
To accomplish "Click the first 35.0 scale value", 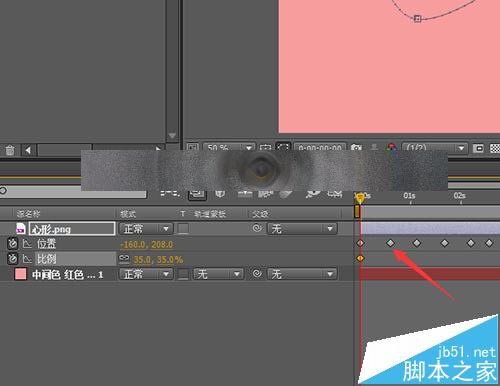I will [142, 259].
